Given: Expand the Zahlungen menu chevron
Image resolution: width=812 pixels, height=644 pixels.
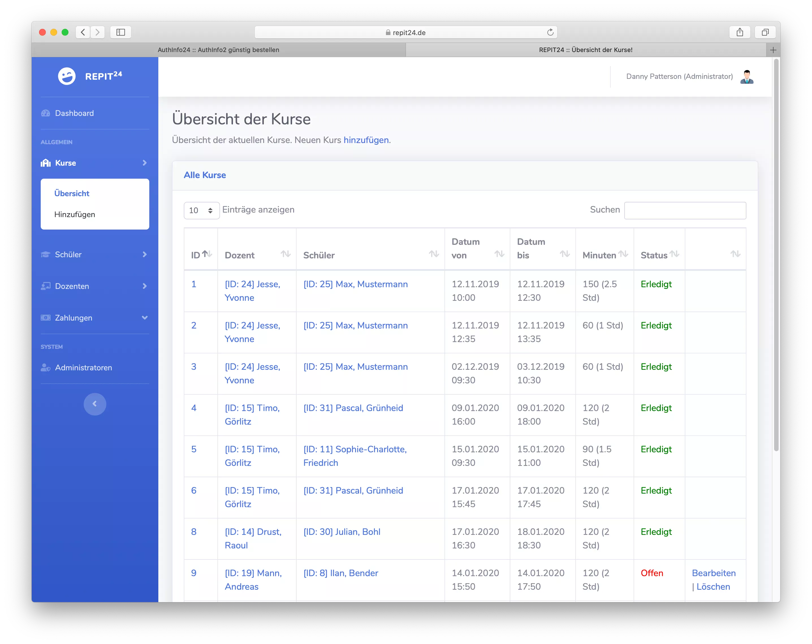Looking at the screenshot, I should pos(145,318).
